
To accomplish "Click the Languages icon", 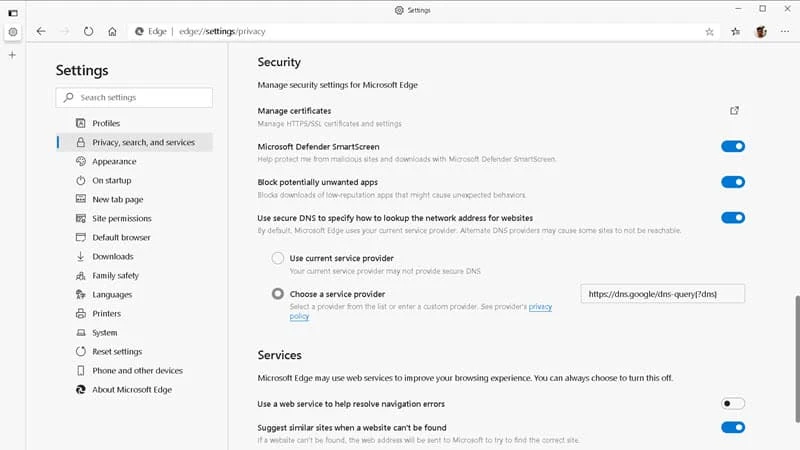I will point(81,294).
